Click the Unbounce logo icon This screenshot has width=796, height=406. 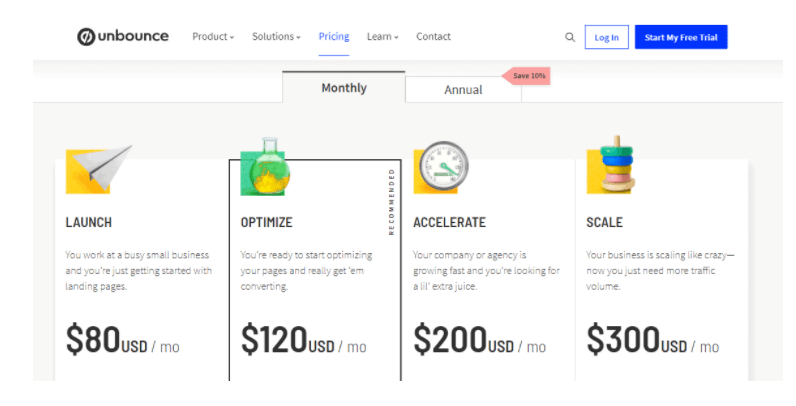[86, 37]
